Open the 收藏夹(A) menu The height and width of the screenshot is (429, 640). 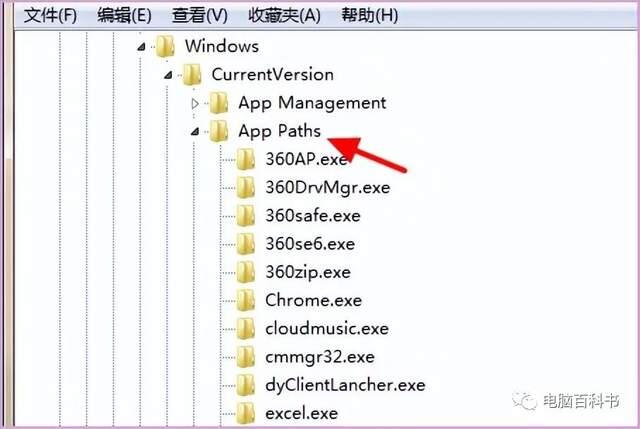284,16
